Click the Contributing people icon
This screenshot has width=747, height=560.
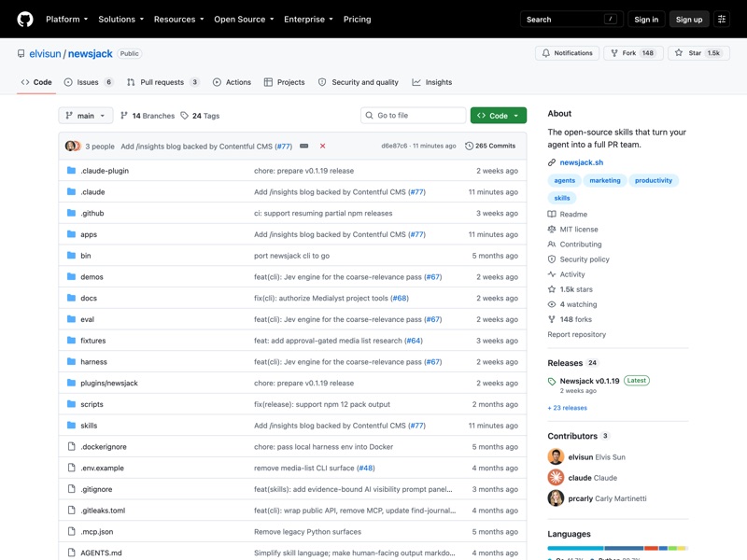552,245
